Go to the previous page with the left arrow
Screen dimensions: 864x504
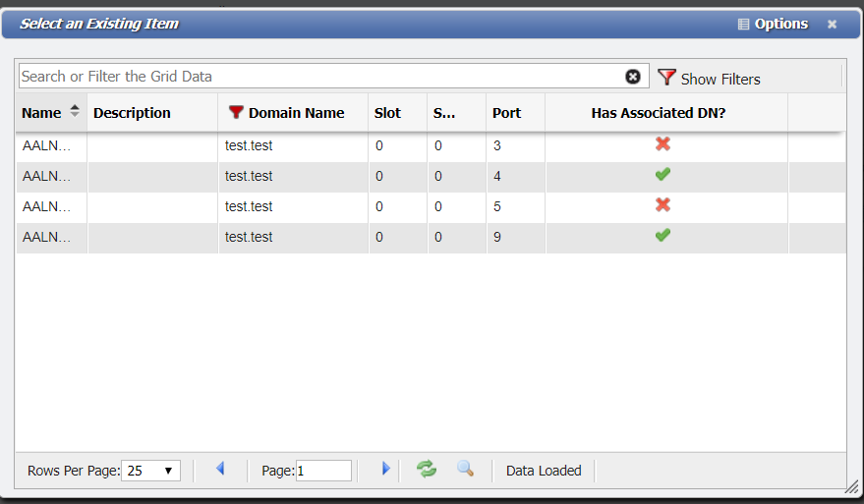[220, 470]
